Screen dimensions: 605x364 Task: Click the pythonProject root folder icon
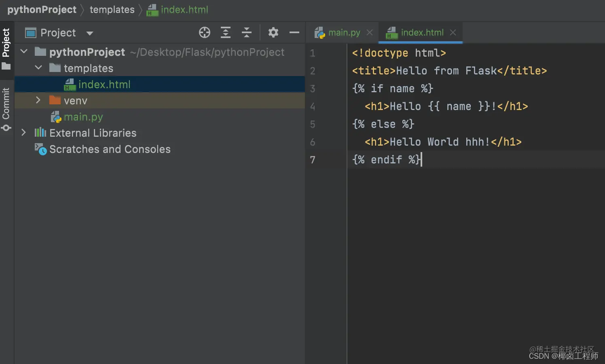tap(40, 51)
